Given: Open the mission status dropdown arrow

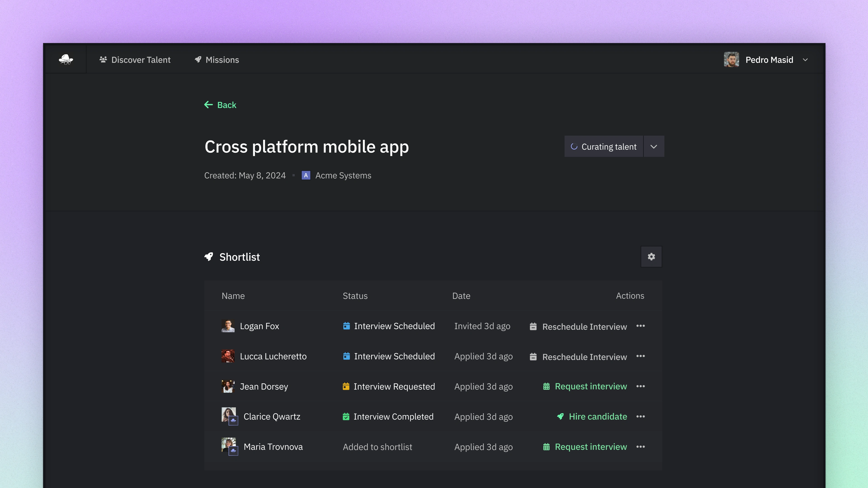Looking at the screenshot, I should [654, 146].
